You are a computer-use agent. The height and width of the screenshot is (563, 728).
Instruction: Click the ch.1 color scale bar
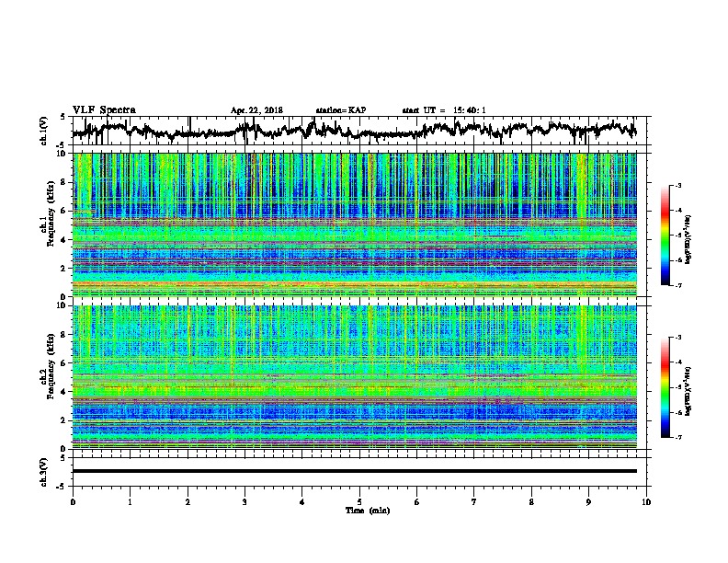pos(665,236)
